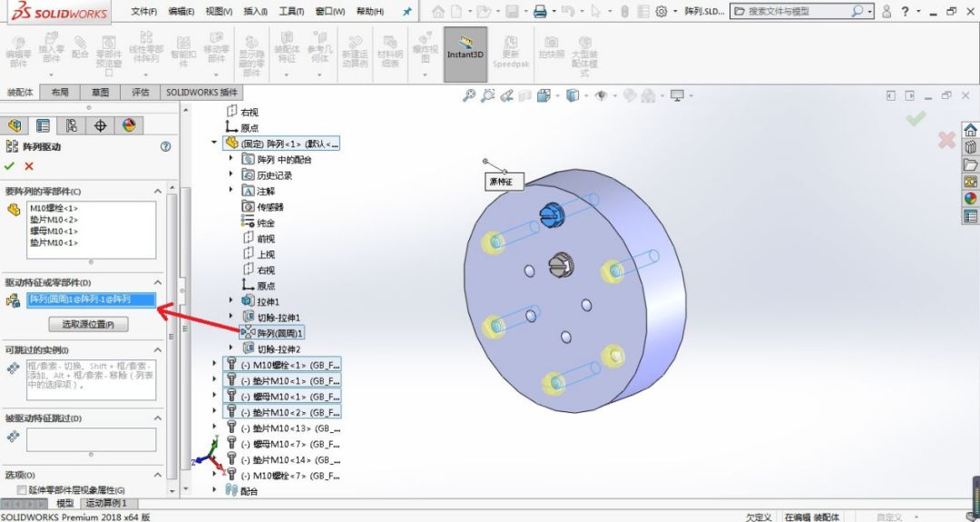Open the search box dropdown arrow

click(869, 11)
